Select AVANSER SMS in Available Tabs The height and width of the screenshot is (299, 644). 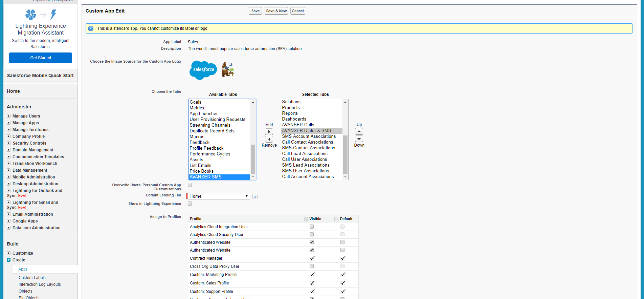(x=205, y=177)
